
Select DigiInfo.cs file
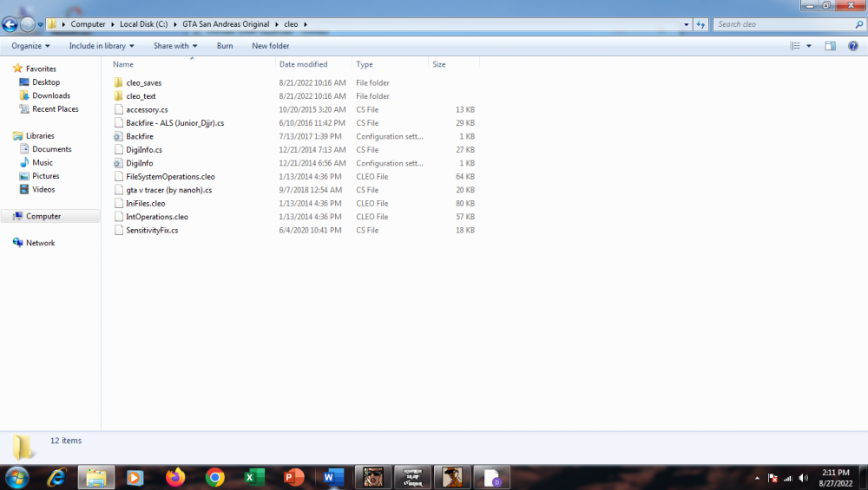pos(144,150)
